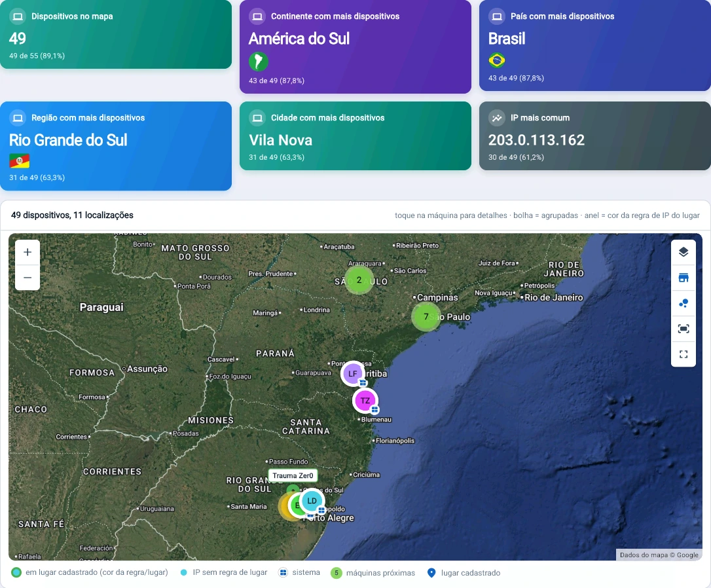Open the Dispositivos no mapa card

pos(116,35)
